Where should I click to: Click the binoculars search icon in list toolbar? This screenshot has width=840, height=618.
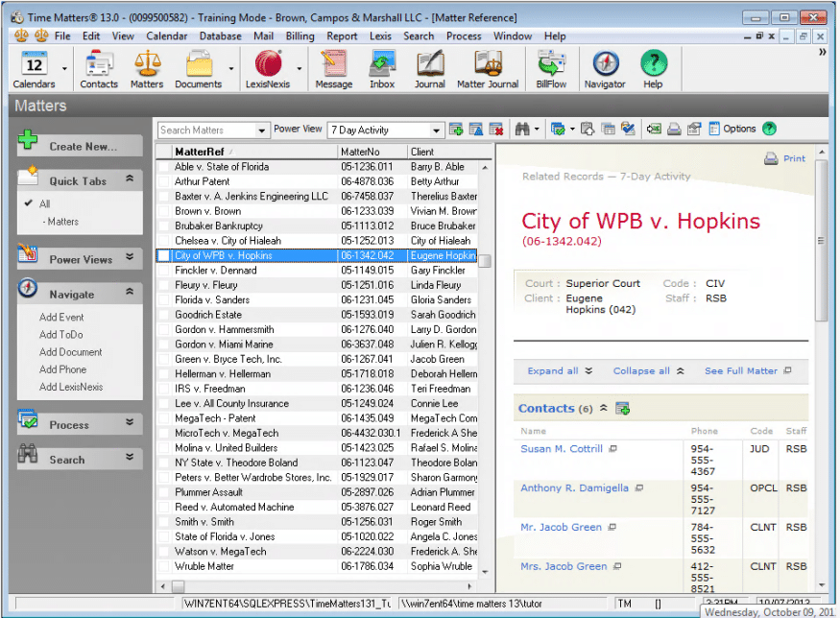522,129
